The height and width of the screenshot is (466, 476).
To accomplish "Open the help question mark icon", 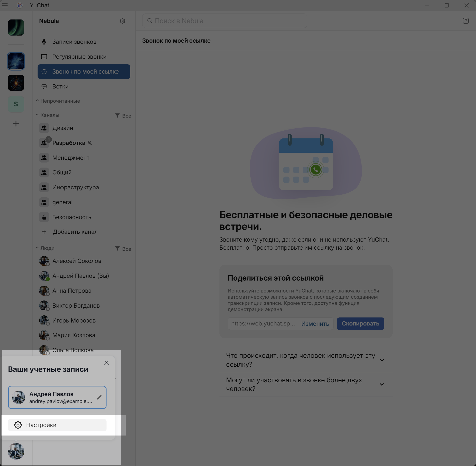I will coord(465,21).
